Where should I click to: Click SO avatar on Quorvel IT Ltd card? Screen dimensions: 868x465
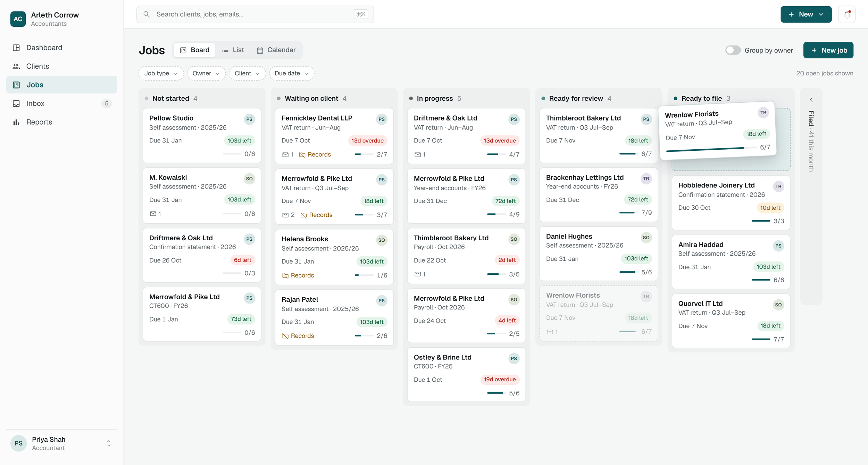click(x=778, y=305)
